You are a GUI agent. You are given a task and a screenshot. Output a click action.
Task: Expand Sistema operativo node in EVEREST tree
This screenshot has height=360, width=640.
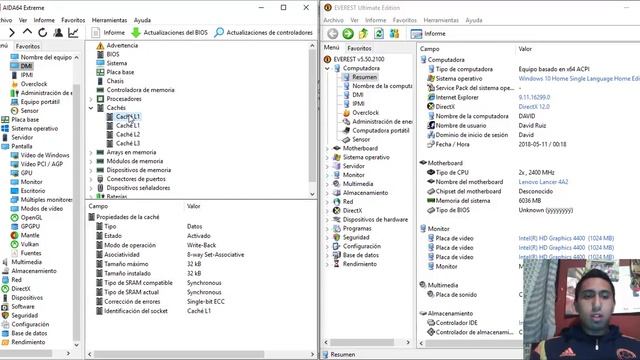(327, 158)
